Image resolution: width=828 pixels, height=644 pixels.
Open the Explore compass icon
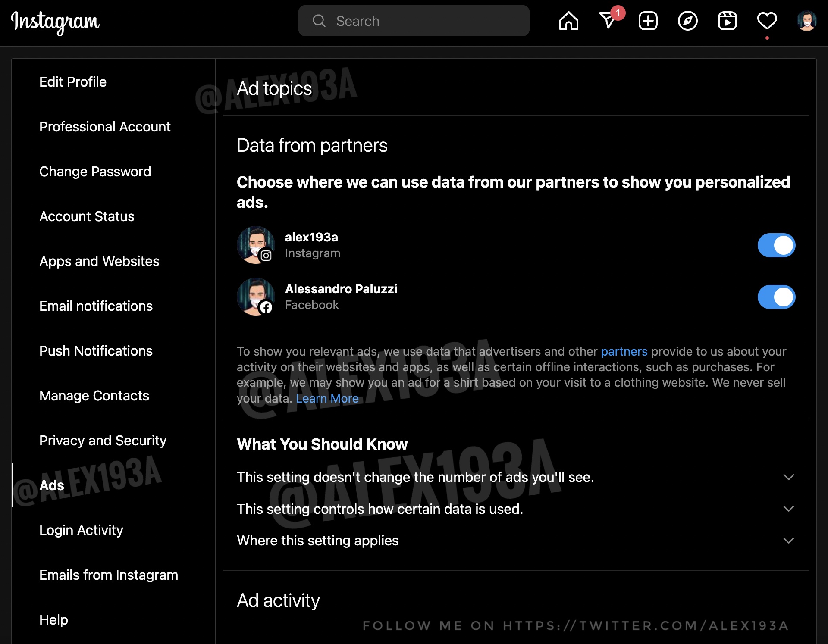click(687, 21)
